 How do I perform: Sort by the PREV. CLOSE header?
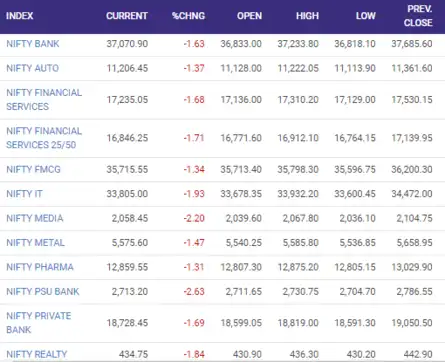point(418,16)
